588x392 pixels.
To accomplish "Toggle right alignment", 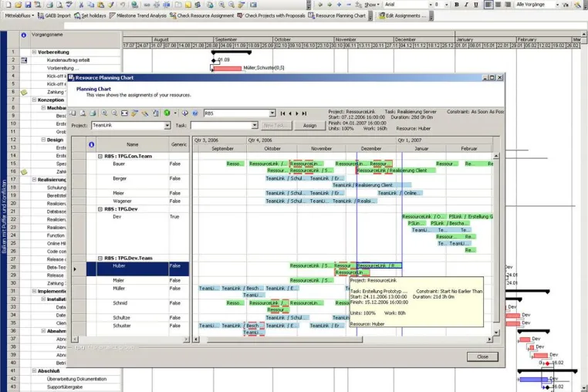I will click(508, 5).
